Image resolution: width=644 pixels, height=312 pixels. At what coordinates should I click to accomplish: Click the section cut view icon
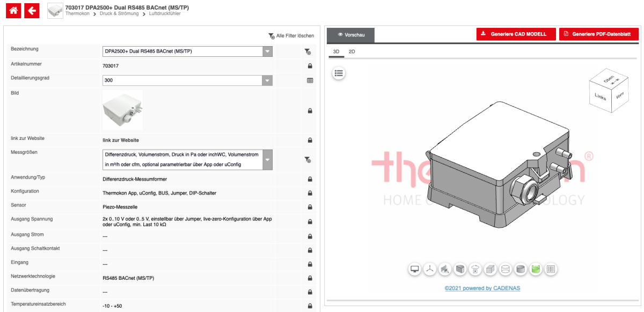pos(445,269)
